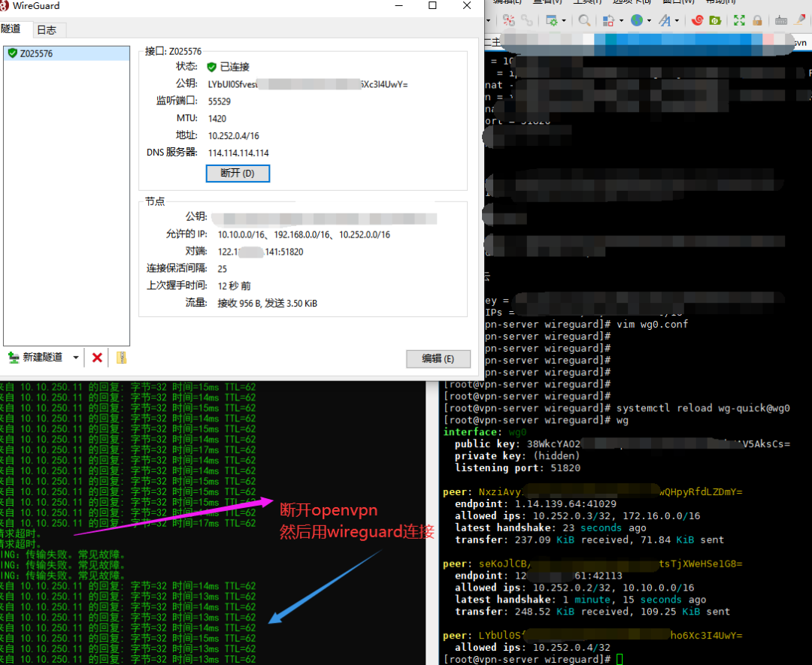Image resolution: width=812 pixels, height=665 pixels.
Task: Click the MTU value 1420
Action: [x=217, y=119]
